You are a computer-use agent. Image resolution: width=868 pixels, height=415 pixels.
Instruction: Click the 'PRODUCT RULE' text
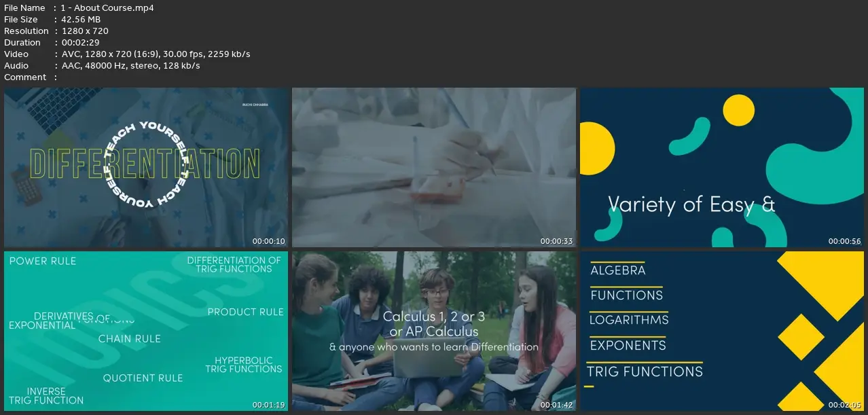[x=246, y=312]
